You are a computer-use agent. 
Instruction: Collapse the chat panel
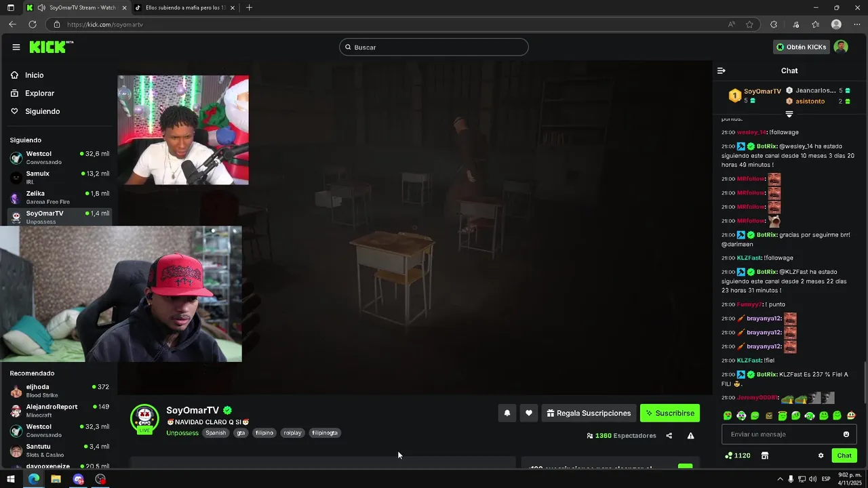pyautogui.click(x=722, y=70)
